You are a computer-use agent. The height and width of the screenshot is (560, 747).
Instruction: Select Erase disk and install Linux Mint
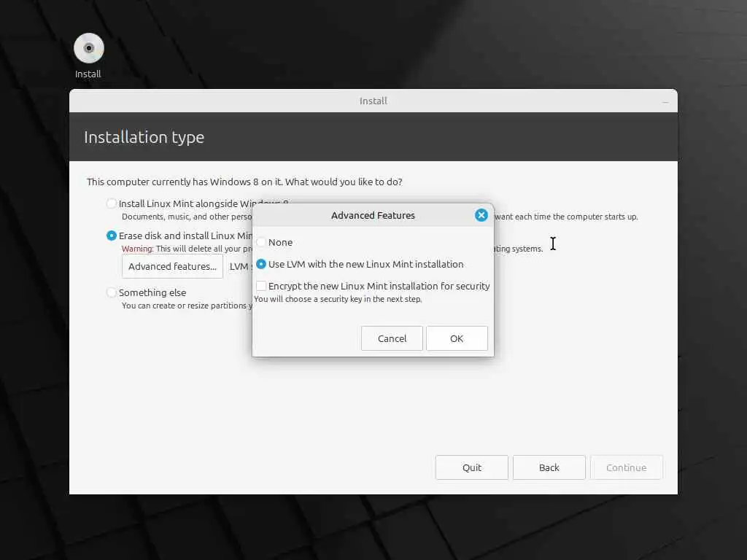coord(112,236)
